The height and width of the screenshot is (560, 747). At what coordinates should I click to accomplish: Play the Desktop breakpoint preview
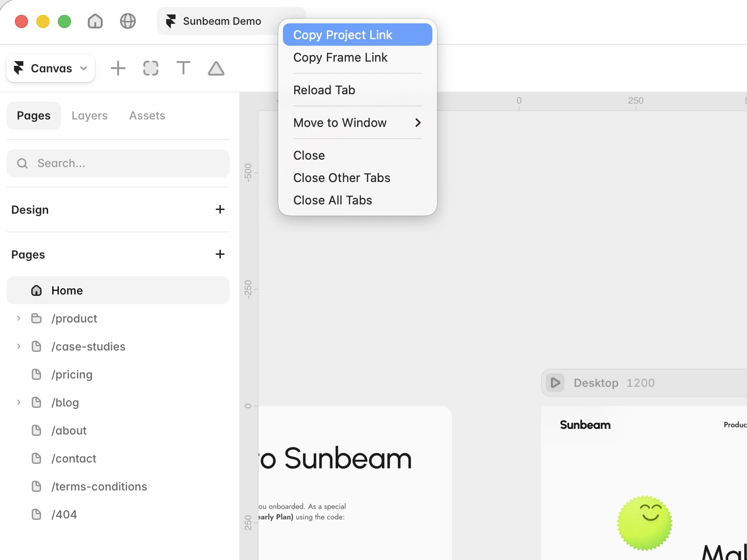click(555, 383)
